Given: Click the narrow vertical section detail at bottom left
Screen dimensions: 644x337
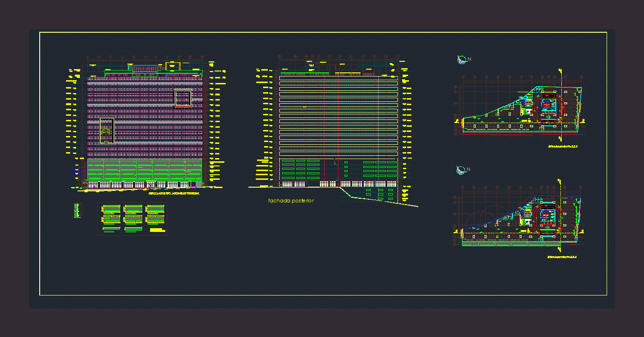Looking at the screenshot, I should point(77,211).
